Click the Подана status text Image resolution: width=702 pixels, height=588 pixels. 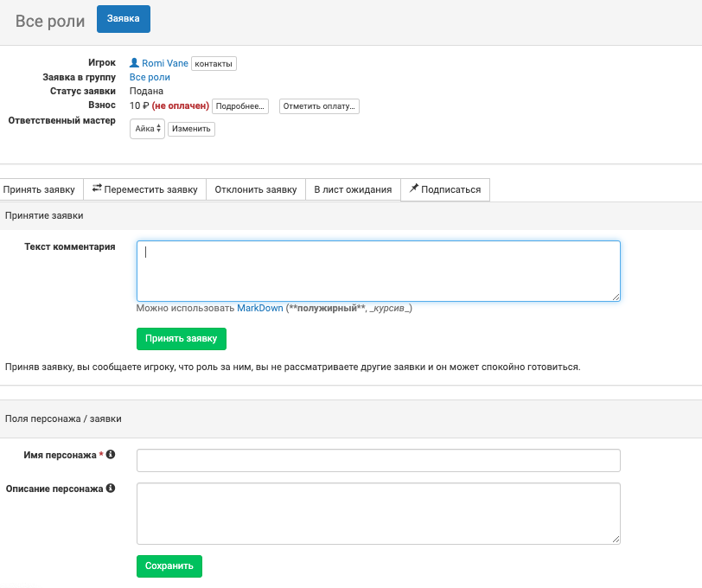[146, 91]
